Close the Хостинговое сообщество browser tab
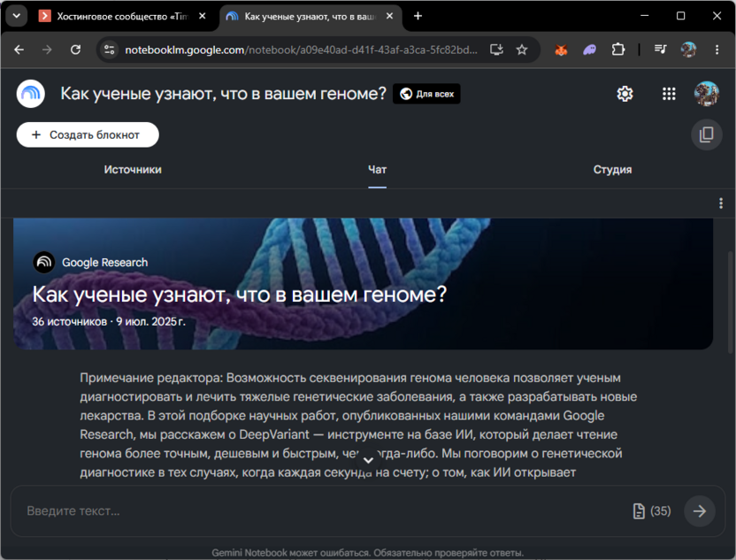736x560 pixels. 203,16
